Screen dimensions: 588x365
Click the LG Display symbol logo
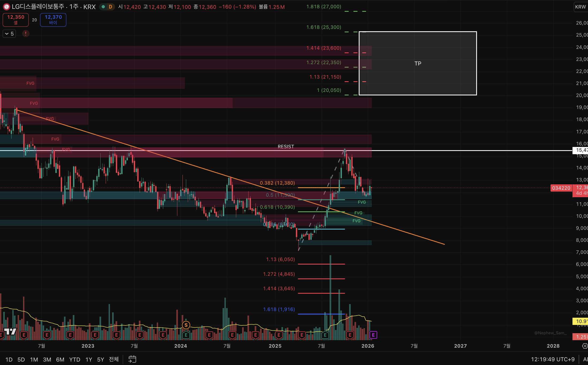coord(6,7)
